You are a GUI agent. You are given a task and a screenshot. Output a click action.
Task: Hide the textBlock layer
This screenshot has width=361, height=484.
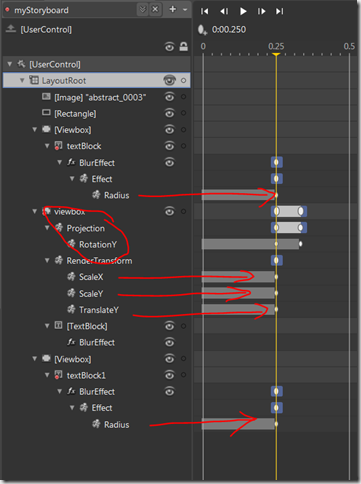[x=170, y=146]
